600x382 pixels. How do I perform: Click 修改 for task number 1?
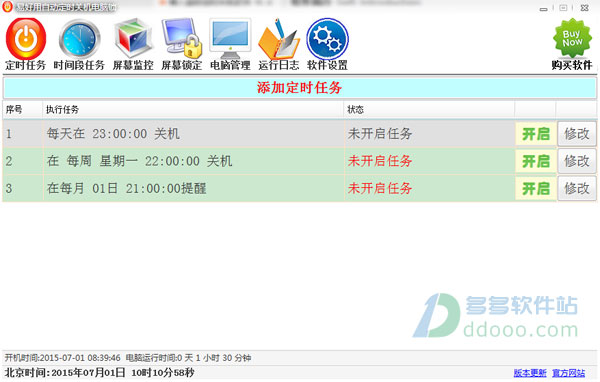(577, 134)
